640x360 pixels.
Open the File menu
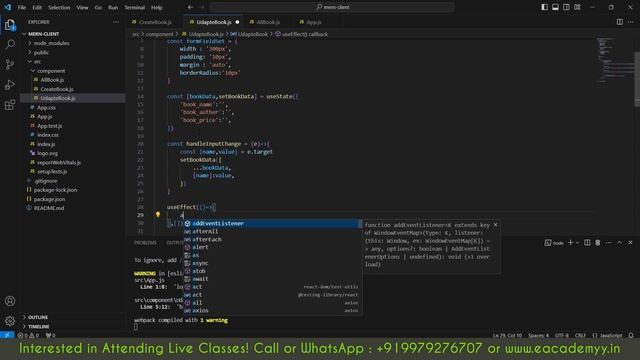[x=22, y=7]
